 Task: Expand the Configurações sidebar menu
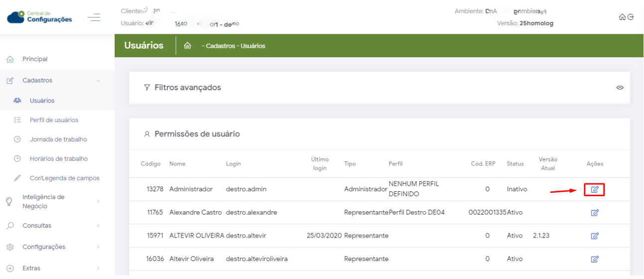[98, 247]
